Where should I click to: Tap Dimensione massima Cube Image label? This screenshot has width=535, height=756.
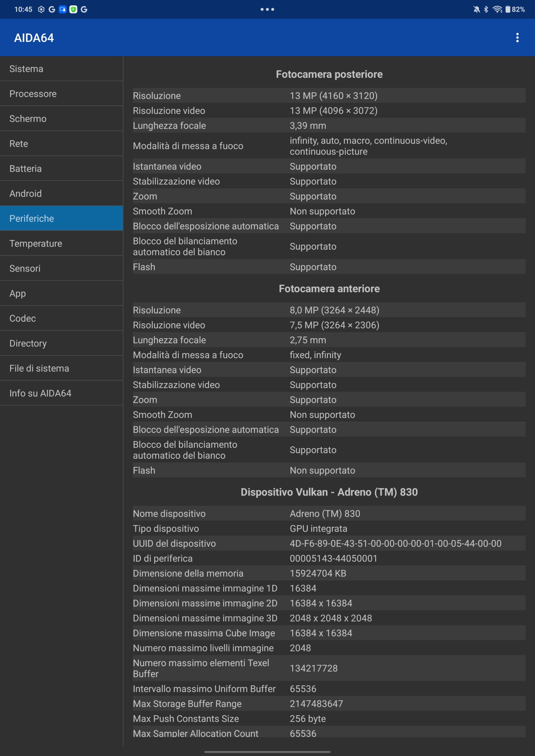pos(204,633)
